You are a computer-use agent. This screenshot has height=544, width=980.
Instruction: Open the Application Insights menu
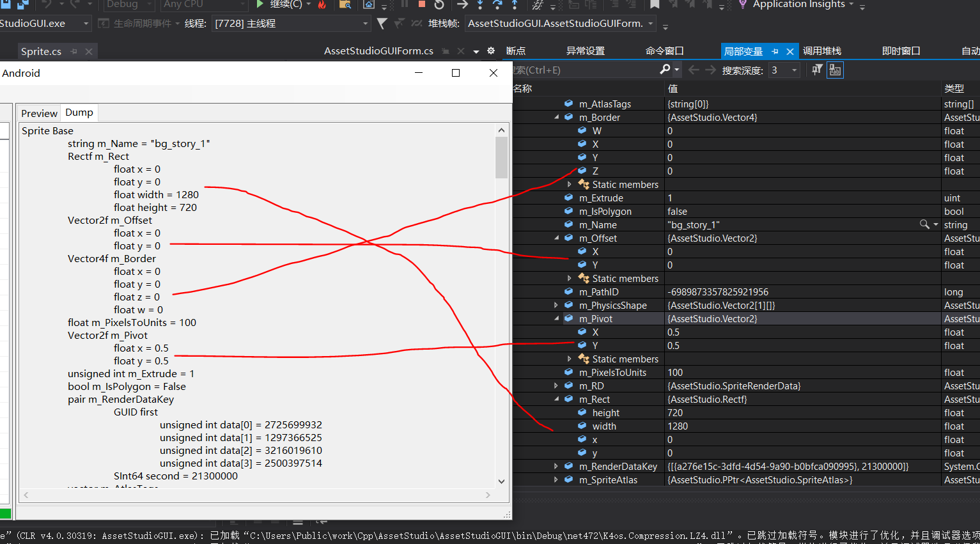click(798, 4)
